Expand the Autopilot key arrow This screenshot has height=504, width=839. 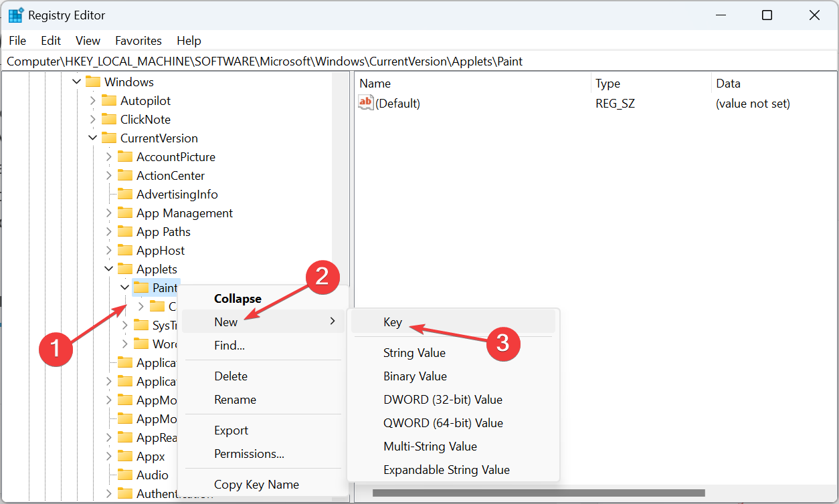pyautogui.click(x=93, y=100)
